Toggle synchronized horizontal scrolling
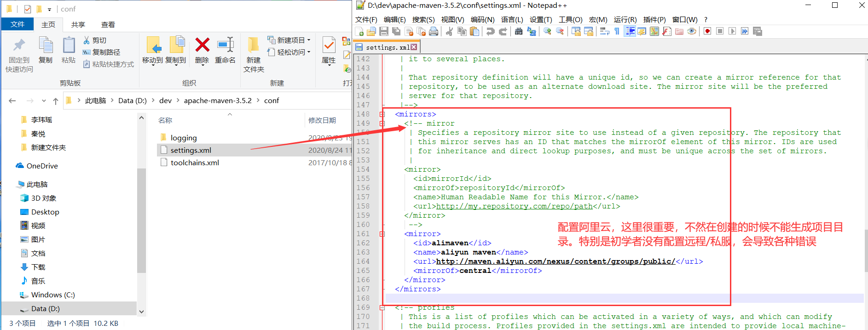The image size is (868, 330). pyautogui.click(x=588, y=31)
